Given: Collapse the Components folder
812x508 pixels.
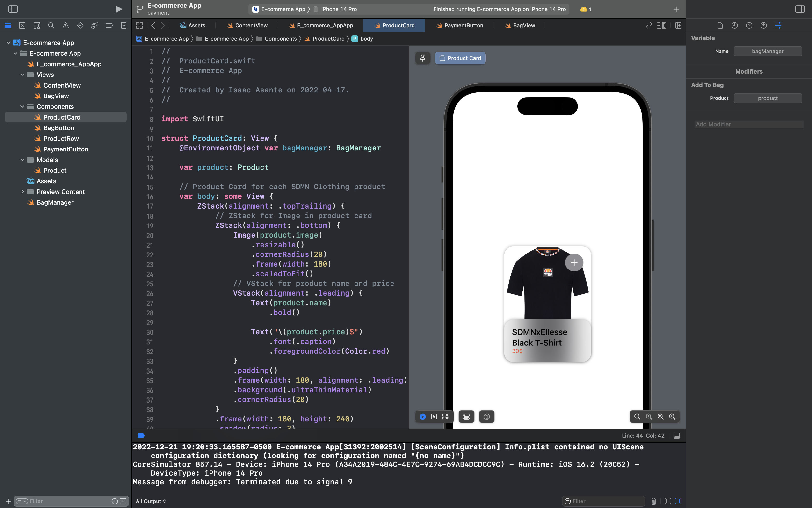Looking at the screenshot, I should (22, 106).
